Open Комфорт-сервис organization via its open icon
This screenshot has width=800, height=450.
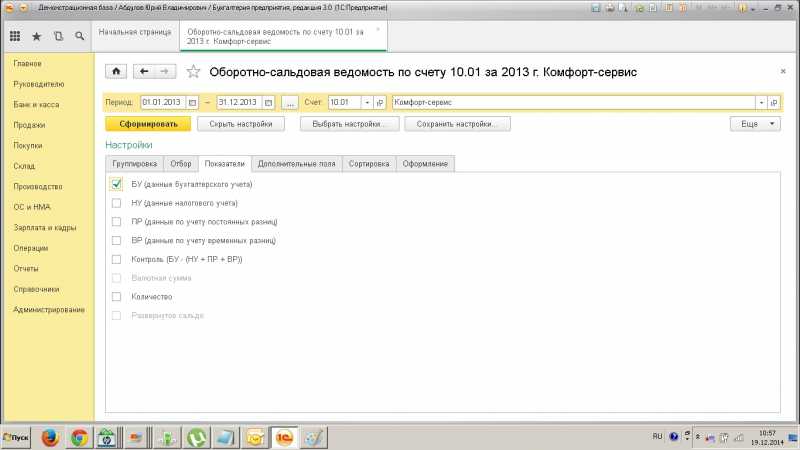click(x=773, y=103)
